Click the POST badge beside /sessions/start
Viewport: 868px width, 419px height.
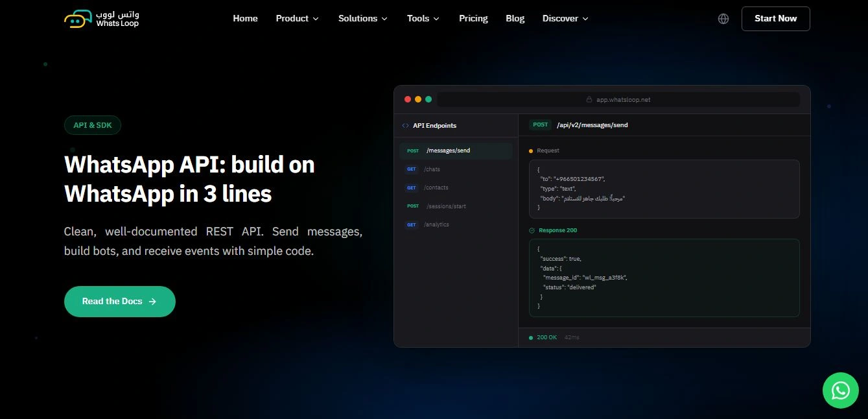413,206
